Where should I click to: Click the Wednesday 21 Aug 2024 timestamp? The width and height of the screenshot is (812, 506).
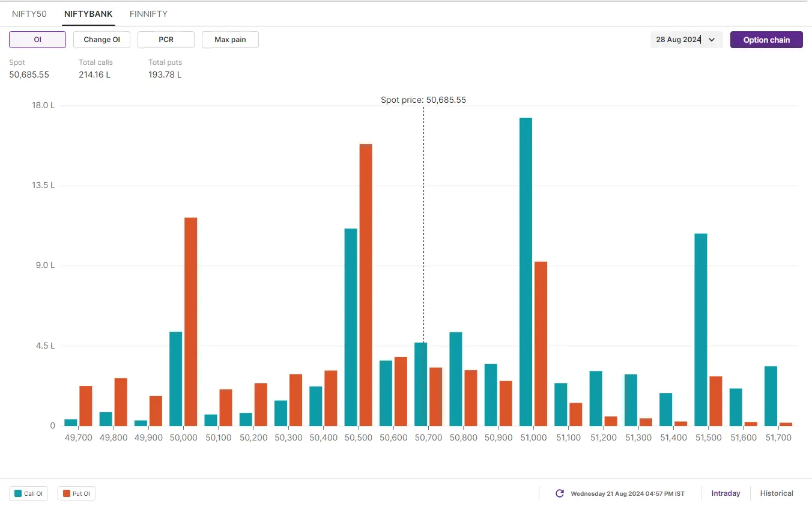pos(627,494)
